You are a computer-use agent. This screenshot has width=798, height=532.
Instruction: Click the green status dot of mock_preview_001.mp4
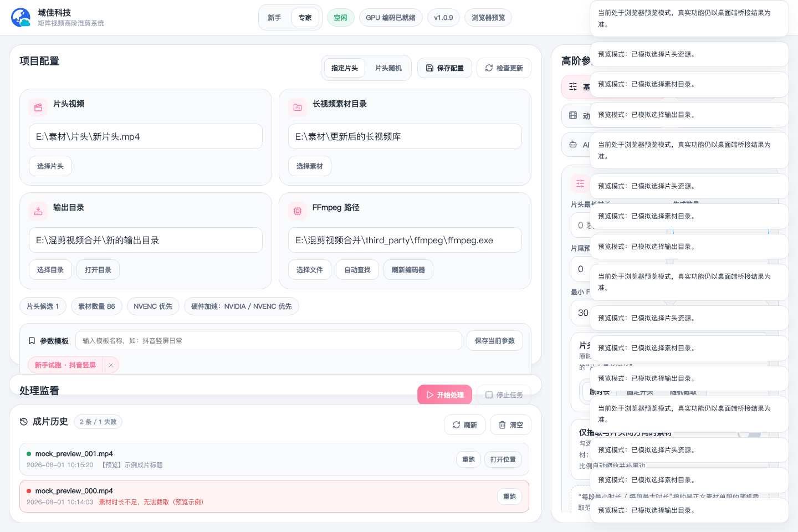(29, 454)
